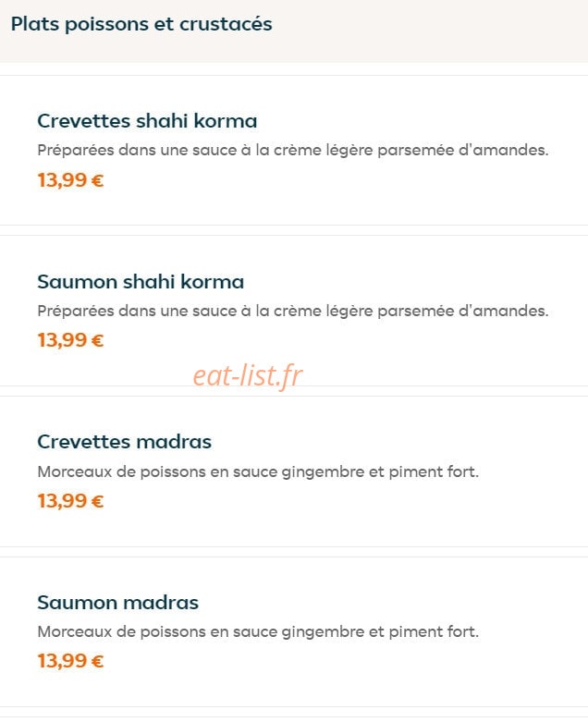Select the Crevettes shahi korma dish title
The width and height of the screenshot is (588, 722).
coord(147,121)
